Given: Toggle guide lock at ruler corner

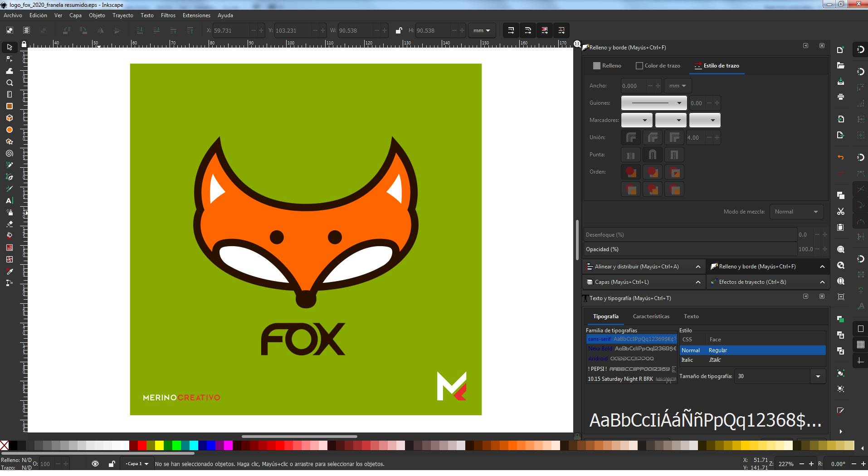Looking at the screenshot, I should (x=24, y=44).
